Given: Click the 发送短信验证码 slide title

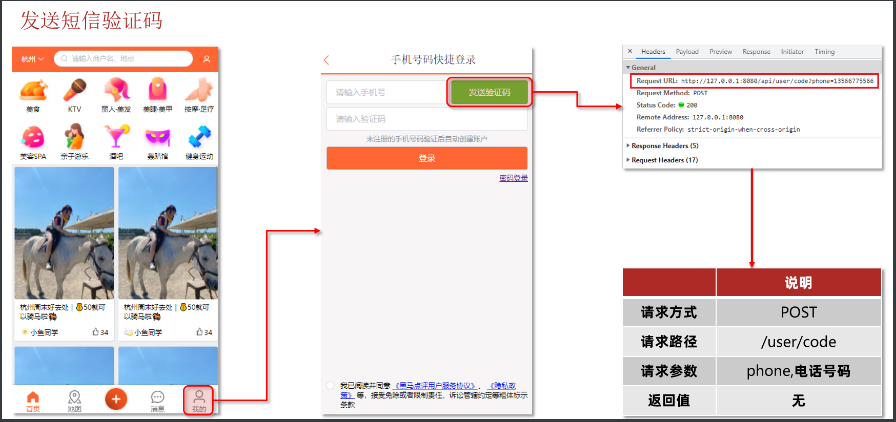Looking at the screenshot, I should [x=91, y=21].
